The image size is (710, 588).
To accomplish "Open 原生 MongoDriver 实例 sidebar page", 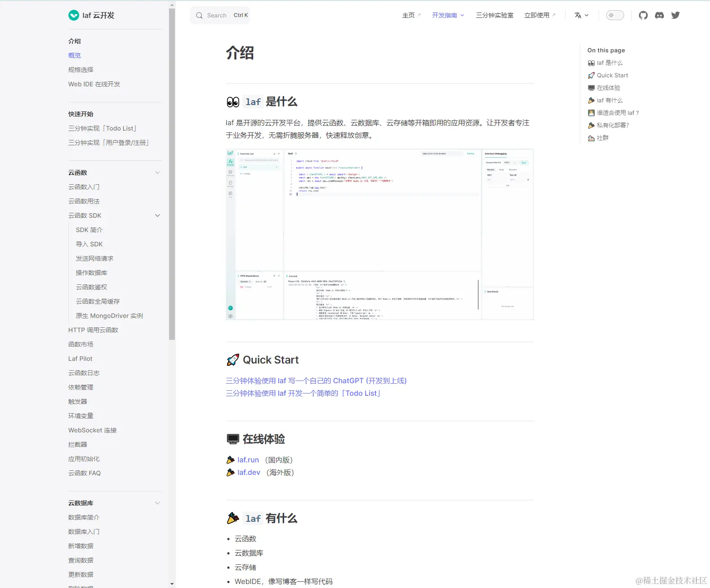I will coord(110,316).
